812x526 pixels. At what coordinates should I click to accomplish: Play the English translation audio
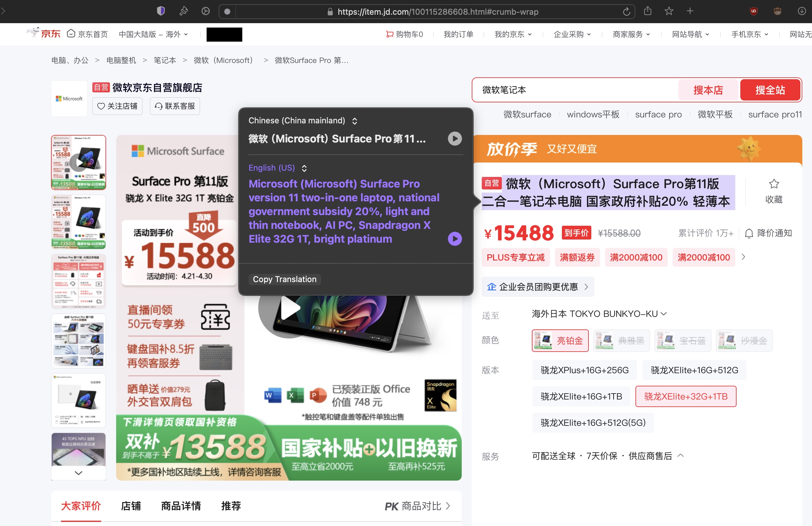(455, 239)
